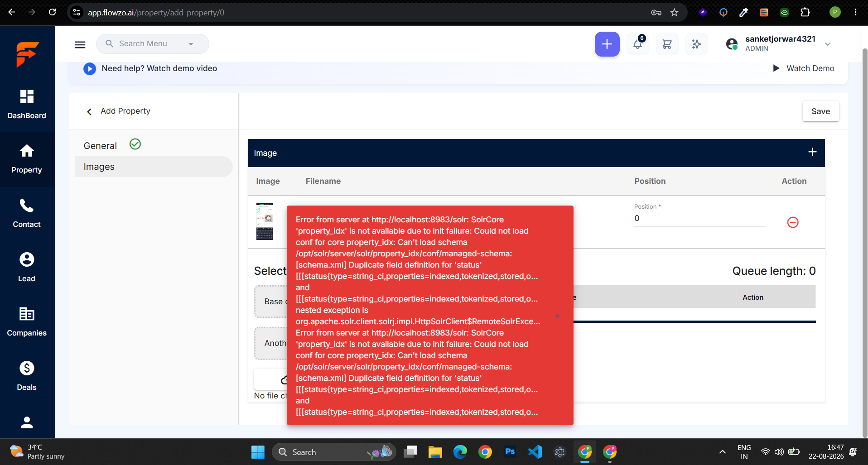Bookmark this page with the star
The image size is (868, 465).
[x=675, y=13]
